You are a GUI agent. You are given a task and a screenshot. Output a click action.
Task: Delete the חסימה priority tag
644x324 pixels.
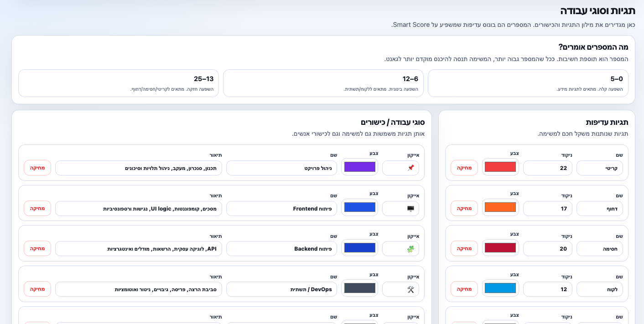[464, 248]
